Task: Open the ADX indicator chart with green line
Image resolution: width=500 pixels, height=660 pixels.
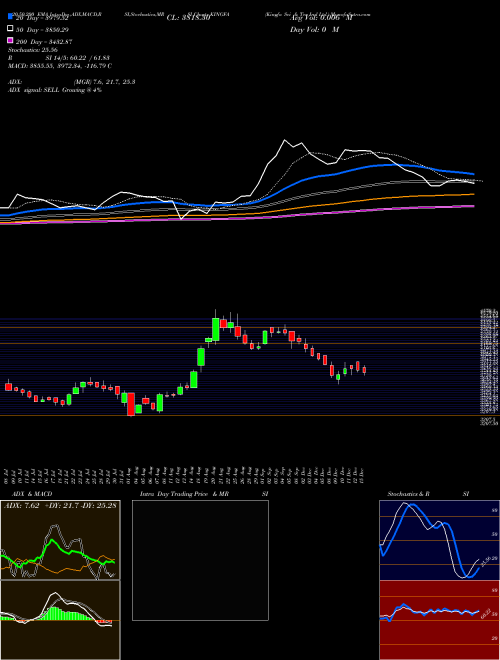Action: (60, 540)
